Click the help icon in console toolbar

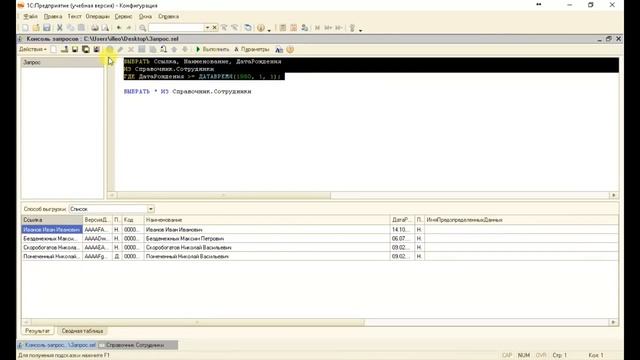coord(290,49)
